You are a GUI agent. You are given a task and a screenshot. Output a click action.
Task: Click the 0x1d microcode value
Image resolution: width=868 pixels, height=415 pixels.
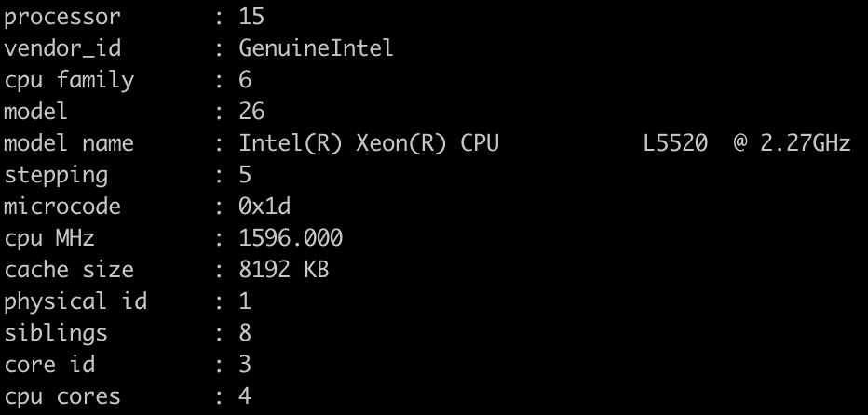point(264,207)
